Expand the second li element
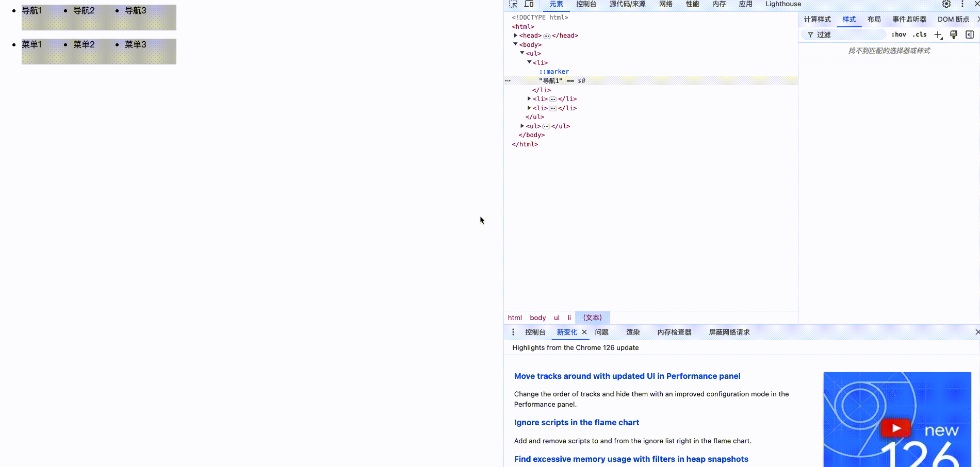980x467 pixels. point(529,98)
